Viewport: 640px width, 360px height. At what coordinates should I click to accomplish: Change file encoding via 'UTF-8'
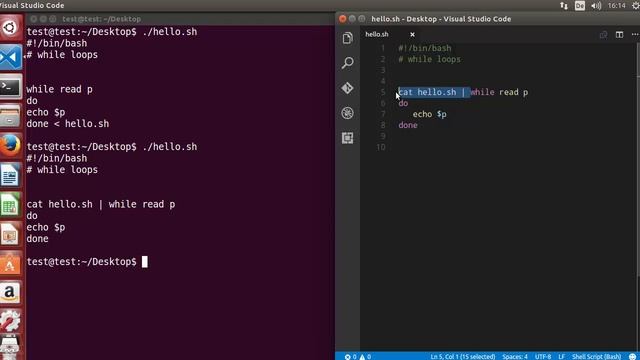[543, 356]
